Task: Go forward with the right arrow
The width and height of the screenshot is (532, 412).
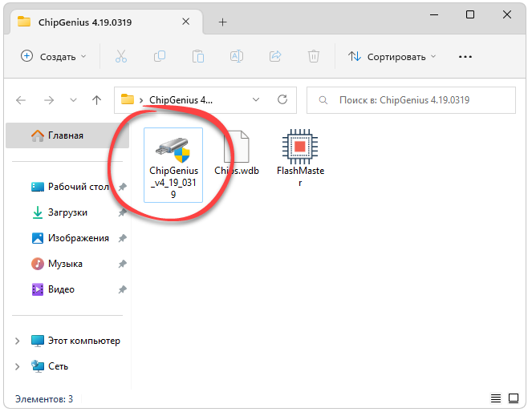Action: pos(49,100)
